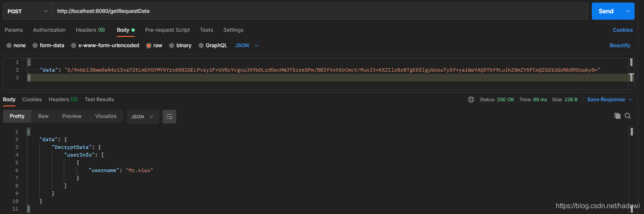Open the Pre-request Script tab
This screenshot has width=644, height=214.
point(167,30)
